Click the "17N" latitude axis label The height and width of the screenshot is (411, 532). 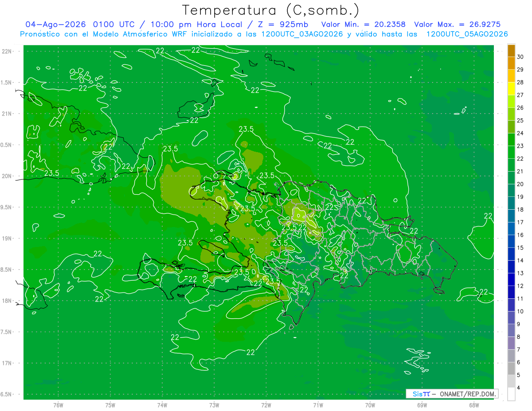[7, 363]
